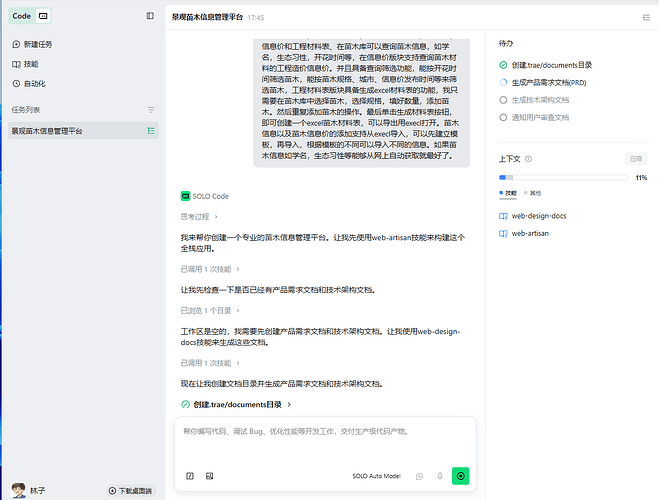
Task: Click the 压缩 context button
Action: pyautogui.click(x=636, y=159)
